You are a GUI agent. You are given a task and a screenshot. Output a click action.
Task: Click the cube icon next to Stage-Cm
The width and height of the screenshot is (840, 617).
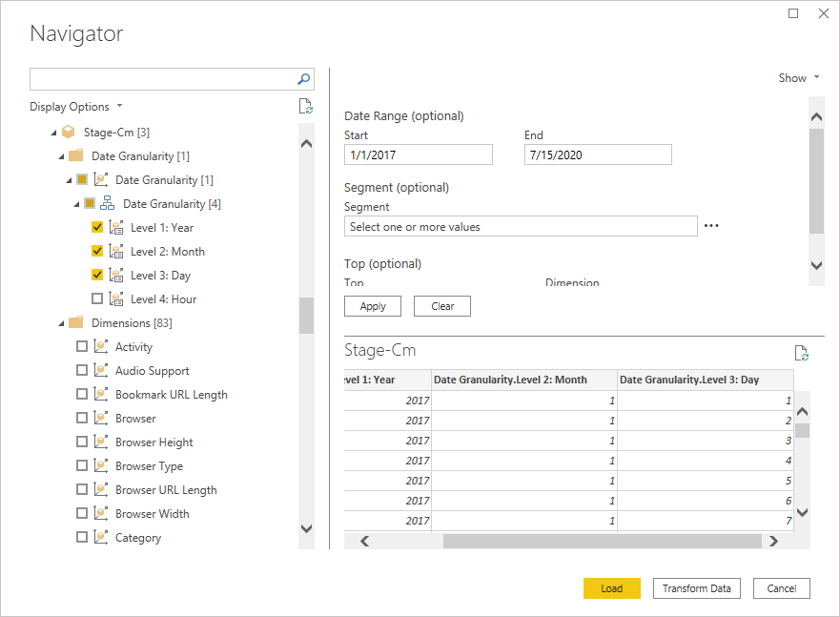tap(68, 132)
